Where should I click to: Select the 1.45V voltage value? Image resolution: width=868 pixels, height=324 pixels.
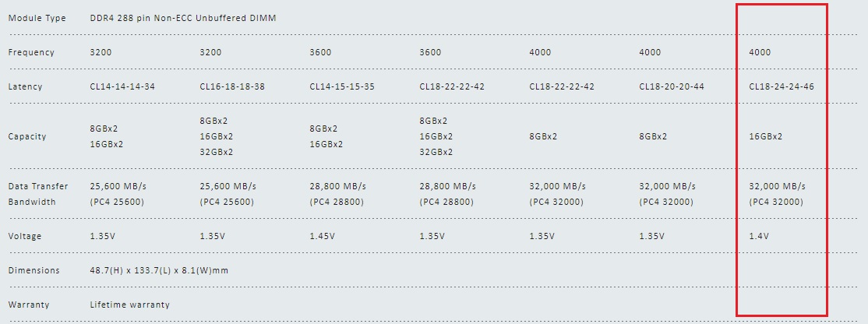pos(323,236)
